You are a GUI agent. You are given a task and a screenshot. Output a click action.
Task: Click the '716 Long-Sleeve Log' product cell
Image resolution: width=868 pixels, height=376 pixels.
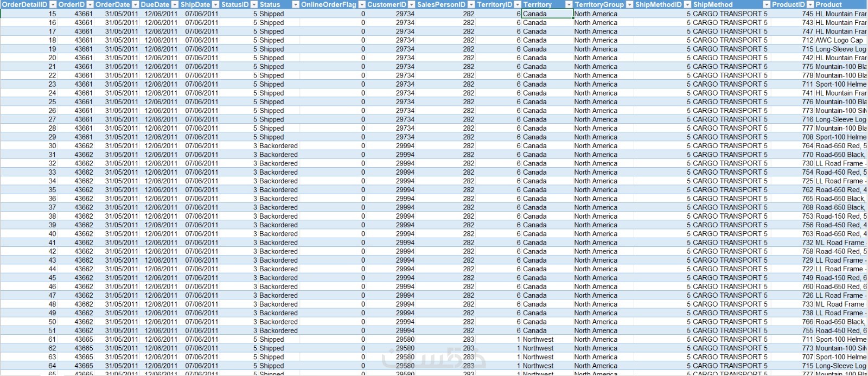(834, 119)
